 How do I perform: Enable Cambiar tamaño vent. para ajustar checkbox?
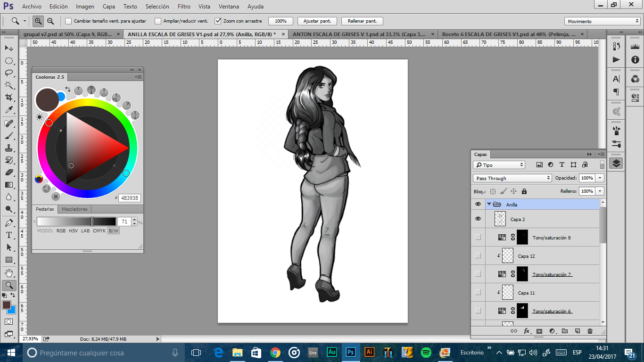click(x=68, y=21)
